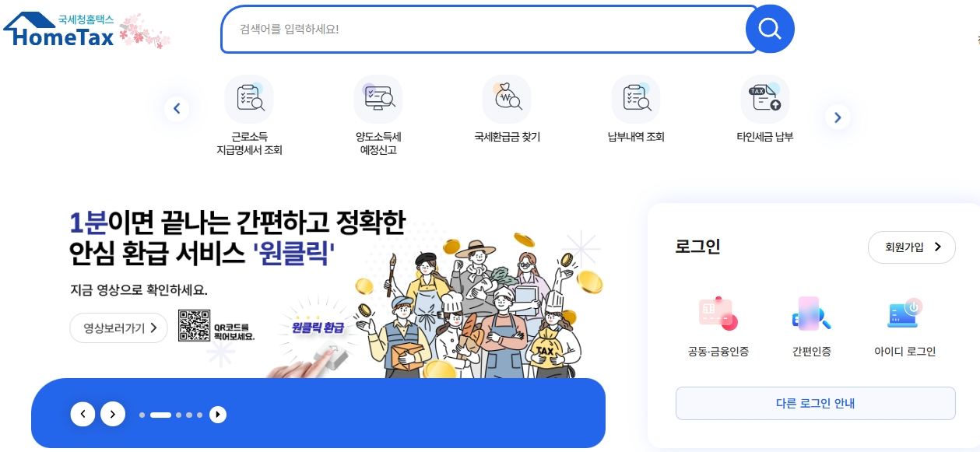Click 회원가입 button
The height and width of the screenshot is (452, 980).
click(912, 247)
